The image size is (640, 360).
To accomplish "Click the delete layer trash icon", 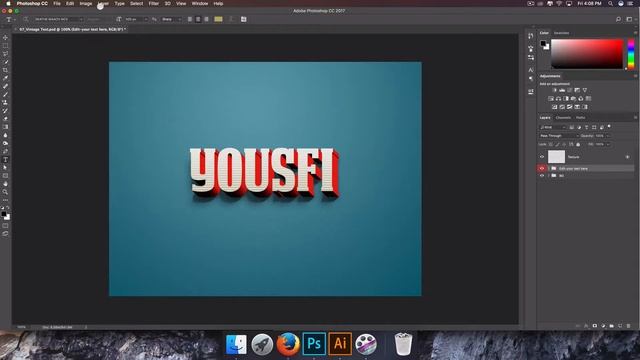I will coord(628,326).
